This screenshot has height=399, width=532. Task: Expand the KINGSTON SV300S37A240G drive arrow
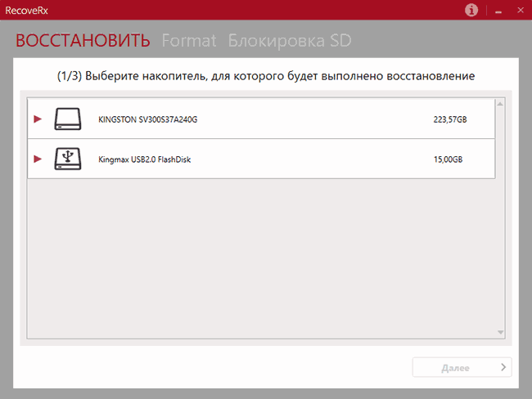click(38, 119)
